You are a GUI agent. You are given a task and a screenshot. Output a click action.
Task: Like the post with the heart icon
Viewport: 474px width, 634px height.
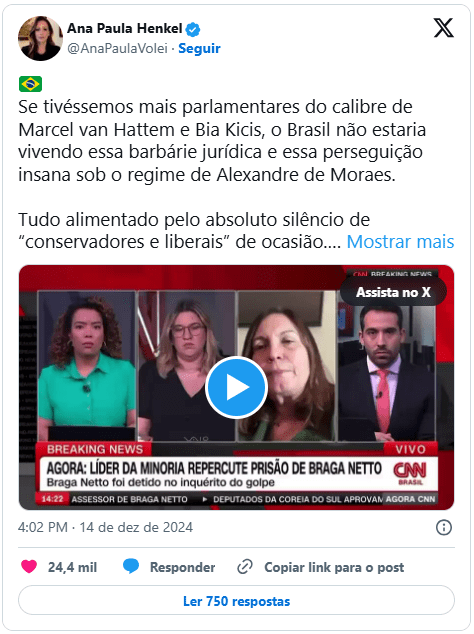[x=29, y=566]
